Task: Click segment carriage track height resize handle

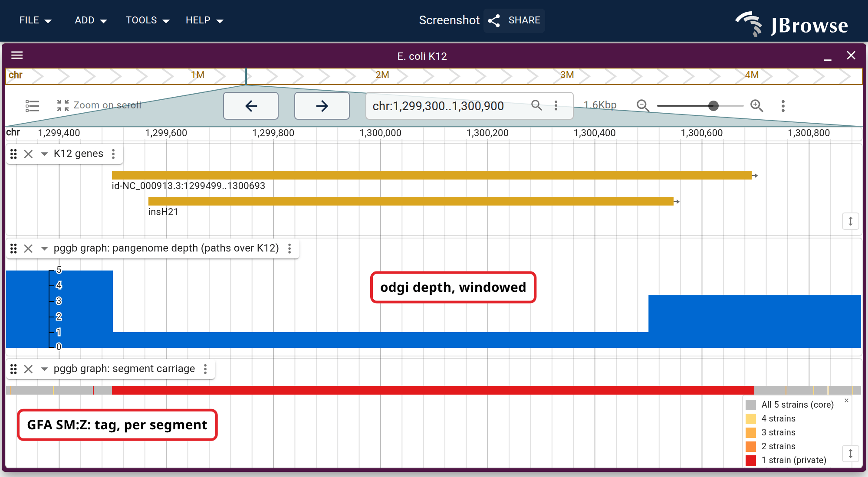Action: pyautogui.click(x=851, y=454)
